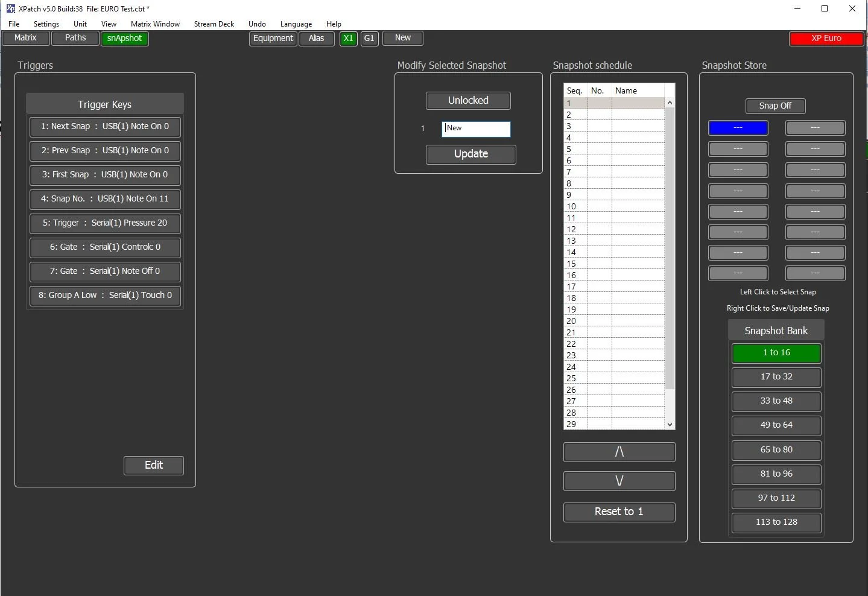The image size is (868, 596).
Task: Select the blue active snap slot
Action: coord(738,128)
